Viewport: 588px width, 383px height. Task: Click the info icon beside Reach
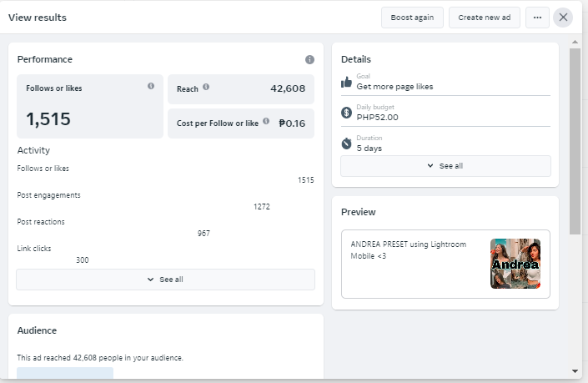click(x=206, y=87)
